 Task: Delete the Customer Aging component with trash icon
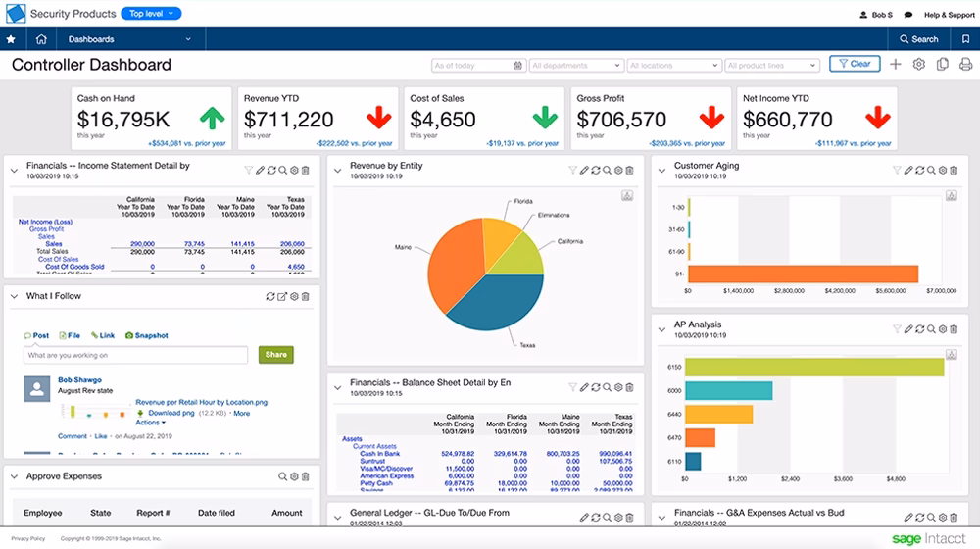955,170
